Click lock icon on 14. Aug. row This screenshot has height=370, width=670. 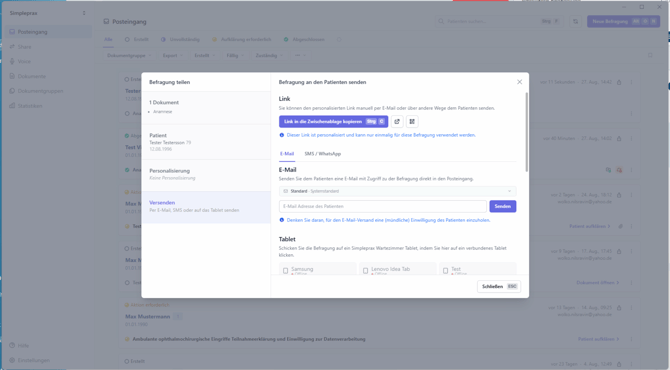pos(619,308)
